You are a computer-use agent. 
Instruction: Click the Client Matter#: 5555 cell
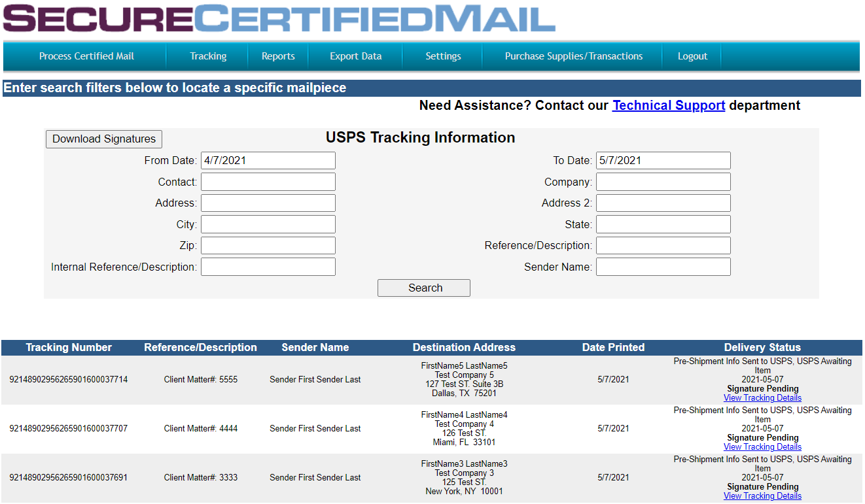tap(201, 380)
